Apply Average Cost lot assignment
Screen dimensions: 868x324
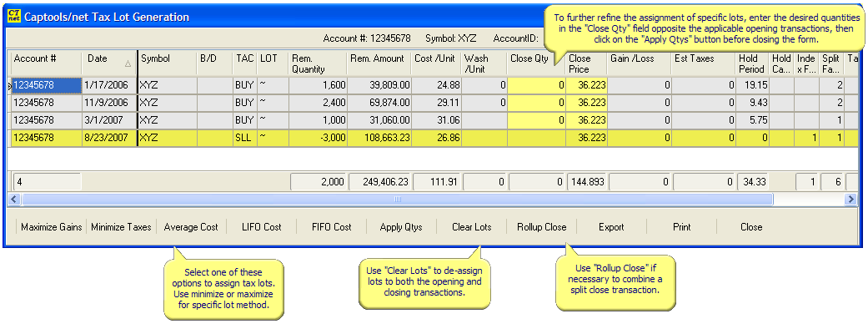tap(191, 227)
